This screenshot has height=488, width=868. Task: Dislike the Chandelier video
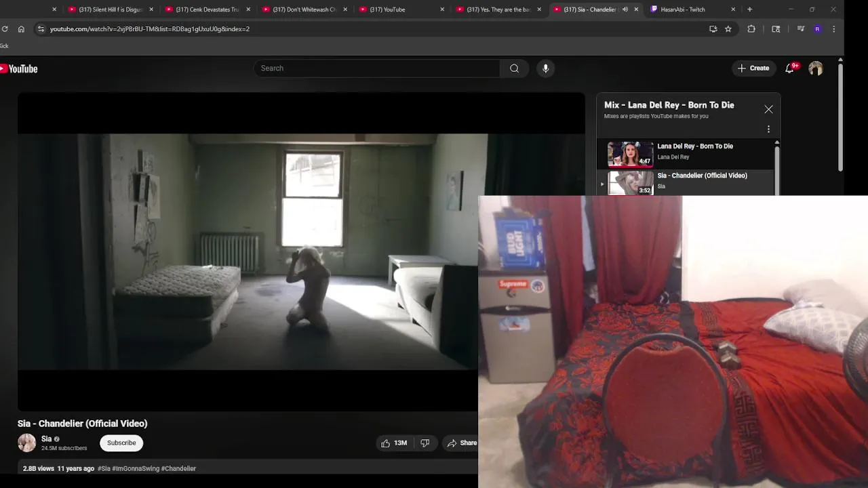(425, 443)
